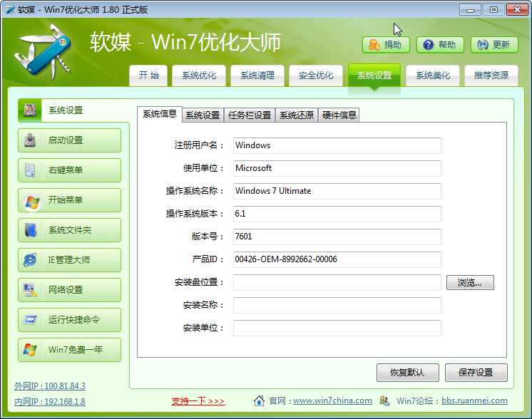The height and width of the screenshot is (419, 532).
Task: Open the 运行快捷命令 sidebar section
Action: 70,320
